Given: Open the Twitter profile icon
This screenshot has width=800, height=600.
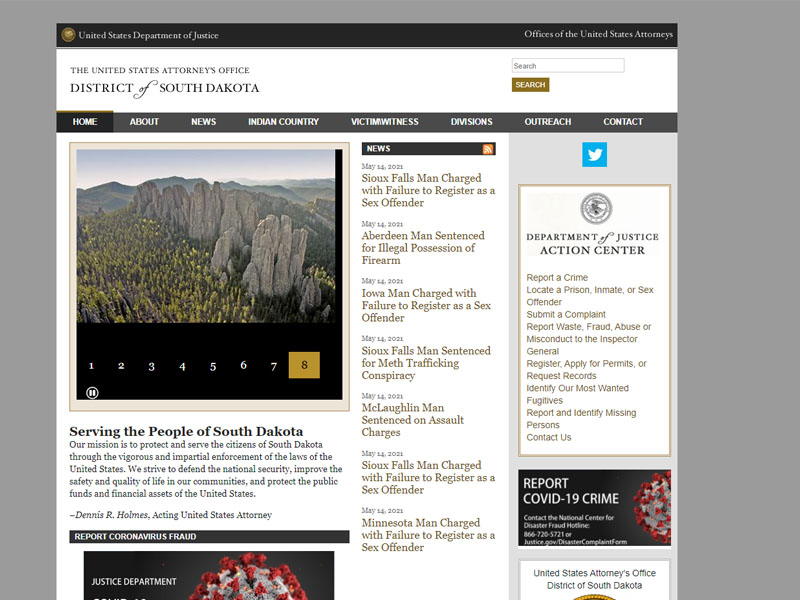Looking at the screenshot, I should (x=595, y=154).
